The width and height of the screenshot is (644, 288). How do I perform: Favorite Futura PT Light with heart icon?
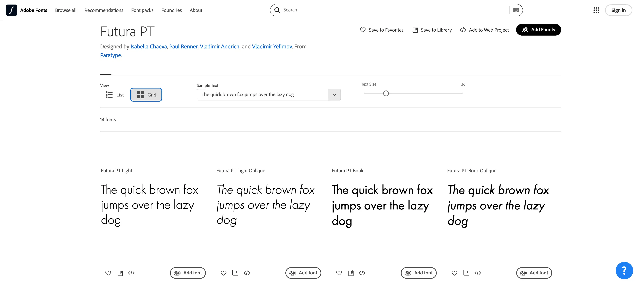(x=108, y=273)
